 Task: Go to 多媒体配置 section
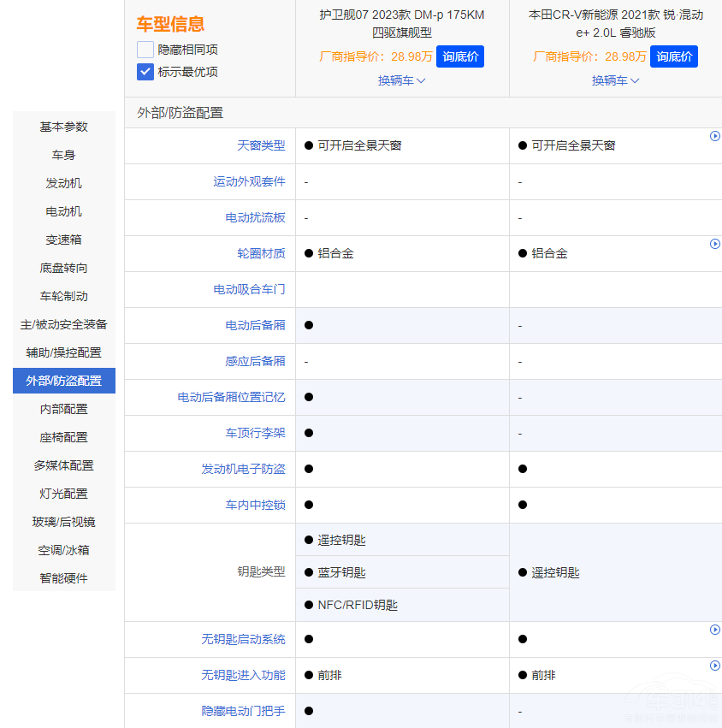(x=63, y=465)
